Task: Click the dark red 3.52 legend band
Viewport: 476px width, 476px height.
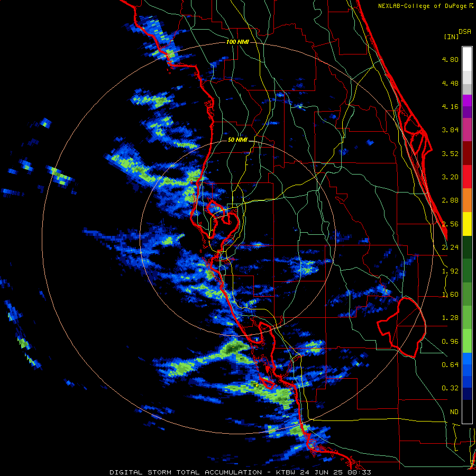Action: click(x=467, y=153)
